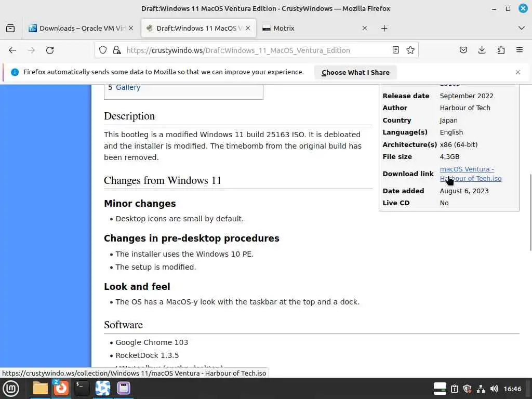Bookmark this page with the star
This screenshot has height=399, width=532.
(x=410, y=50)
